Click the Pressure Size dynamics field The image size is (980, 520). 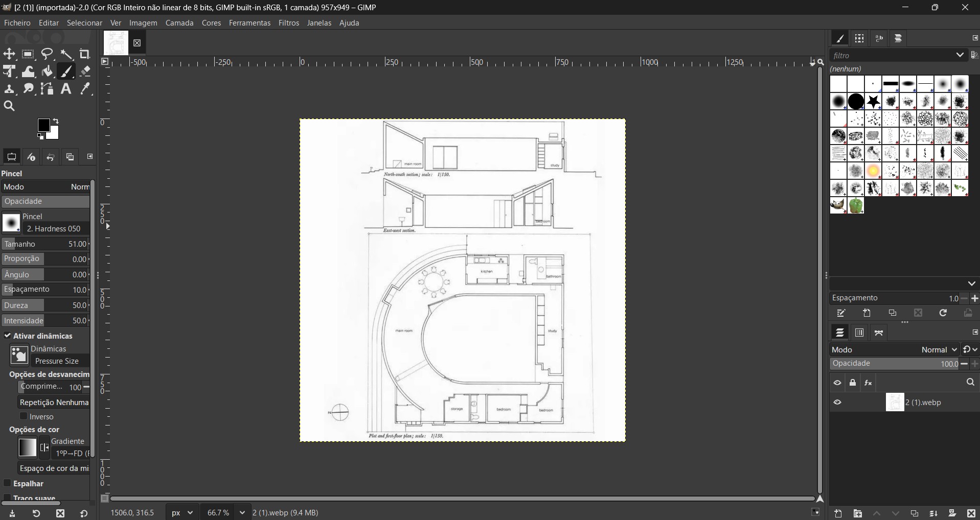57,361
